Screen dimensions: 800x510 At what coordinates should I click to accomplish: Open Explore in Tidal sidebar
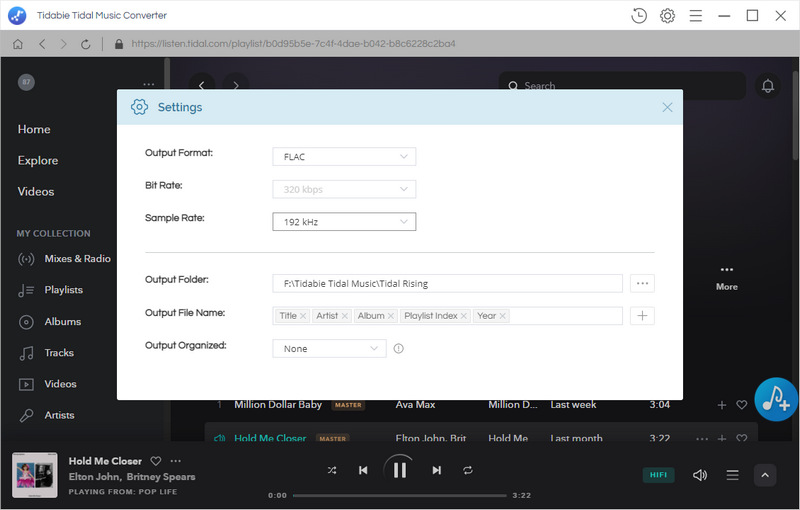38,161
